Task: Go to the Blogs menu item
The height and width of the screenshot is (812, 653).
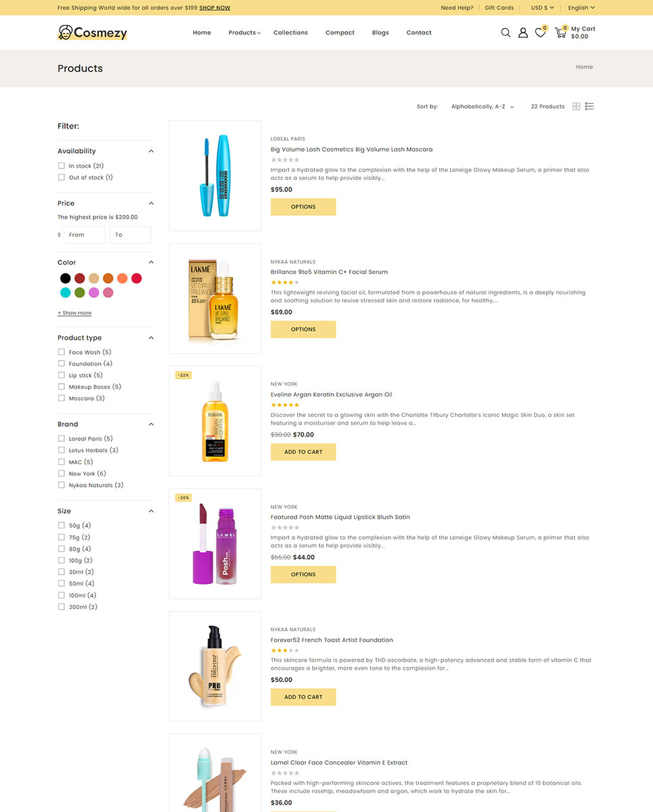Action: click(x=380, y=32)
